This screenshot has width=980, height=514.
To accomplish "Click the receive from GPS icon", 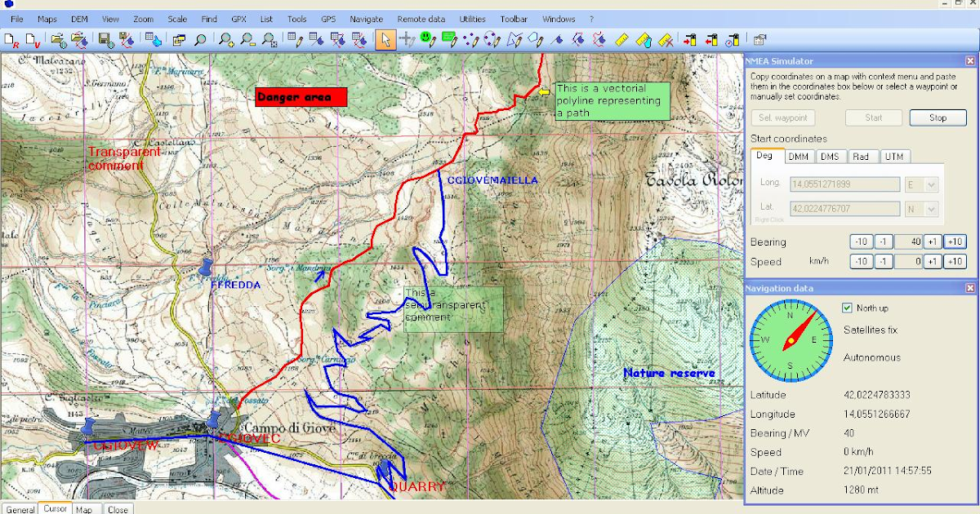I will 711,38.
